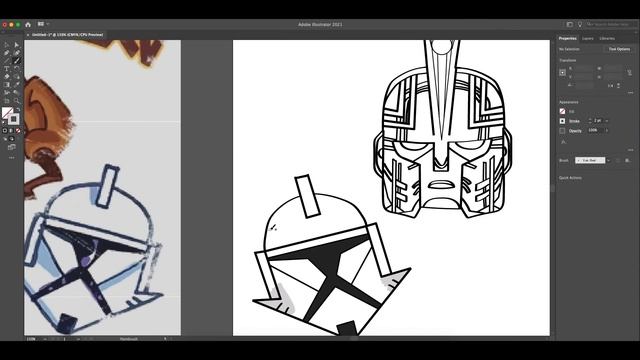Select the Line Segment tool

tap(6, 60)
